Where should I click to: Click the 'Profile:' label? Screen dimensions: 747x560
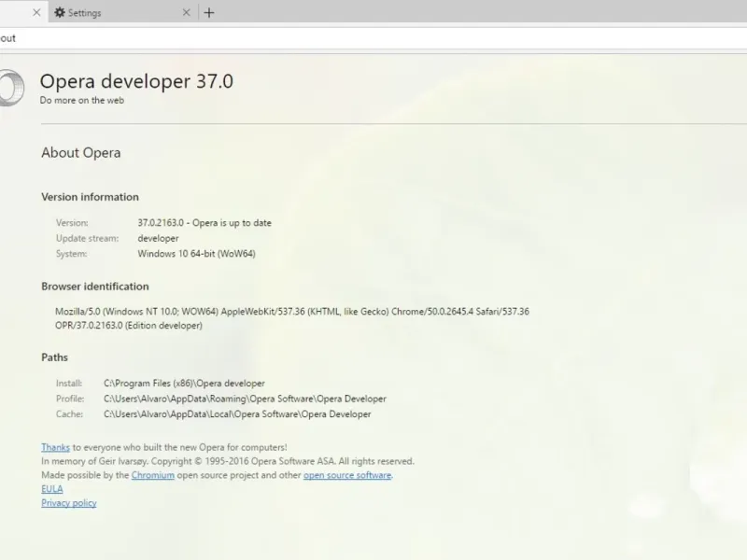(70, 399)
